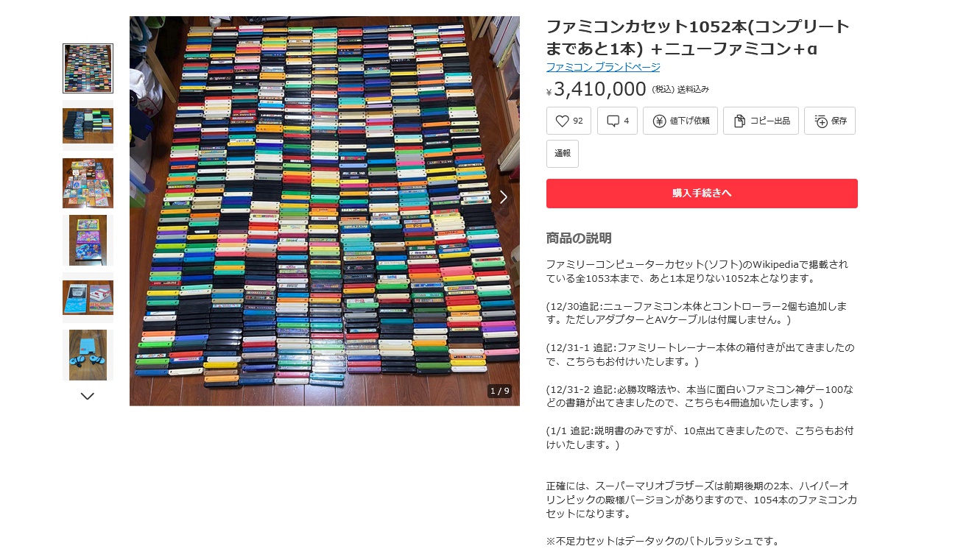Advance to next photo with right chevron
958x560 pixels.
504,196
